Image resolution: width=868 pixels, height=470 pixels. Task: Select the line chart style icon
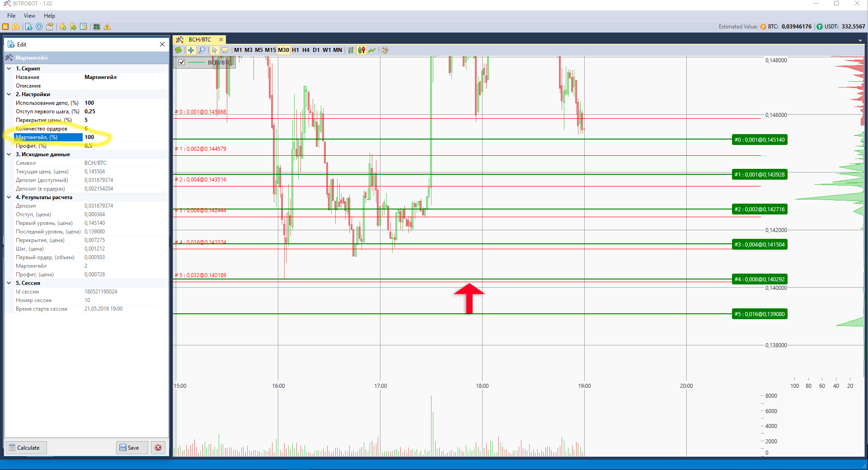372,50
